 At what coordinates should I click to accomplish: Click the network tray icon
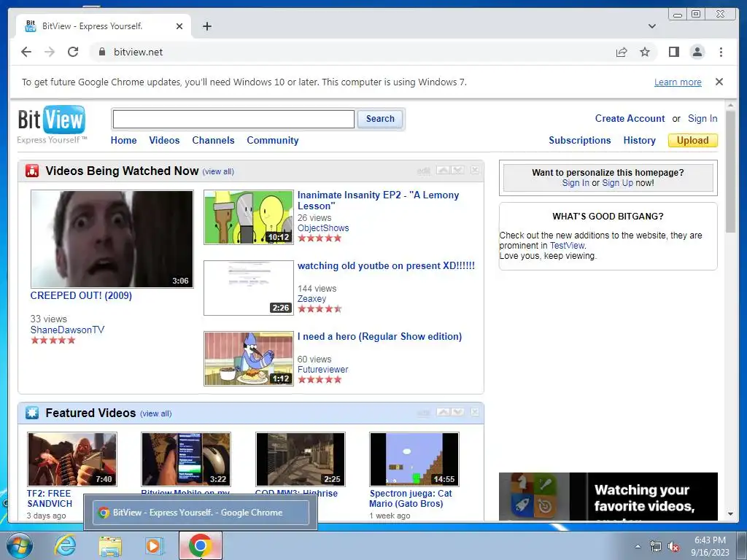(656, 547)
